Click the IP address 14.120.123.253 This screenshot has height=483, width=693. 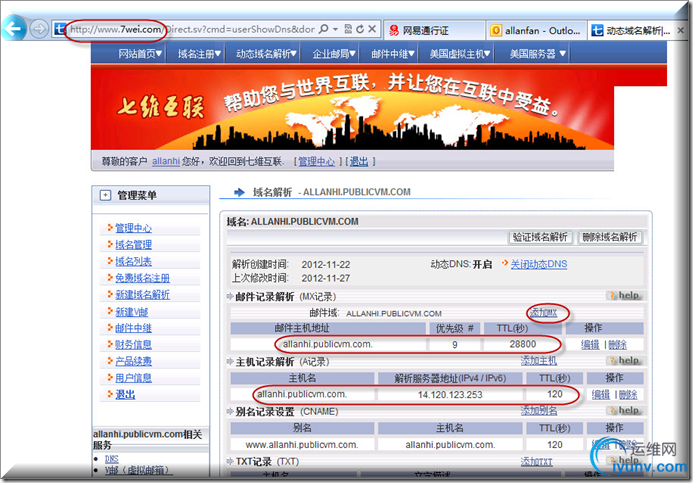[x=450, y=395]
